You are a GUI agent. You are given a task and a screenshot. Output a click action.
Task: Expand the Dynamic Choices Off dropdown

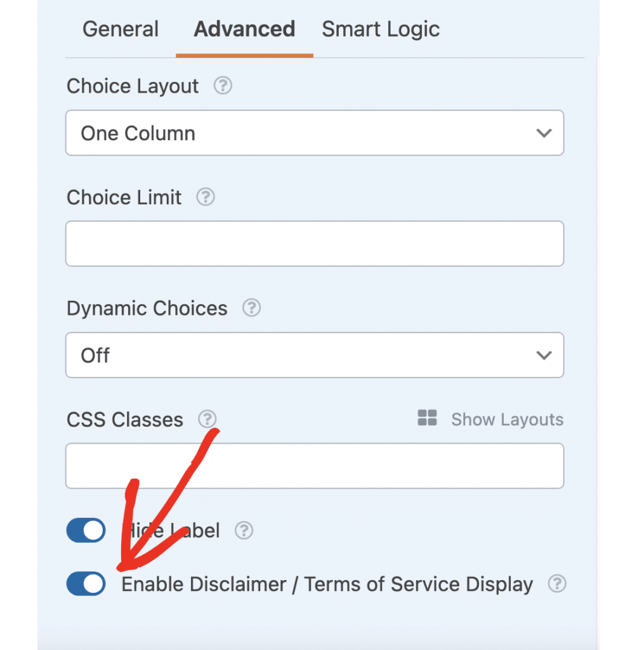pos(314,355)
